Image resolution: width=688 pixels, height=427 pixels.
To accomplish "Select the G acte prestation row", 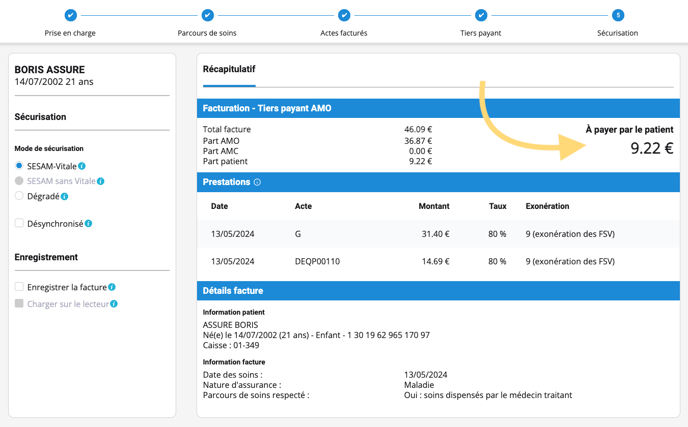I will 438,234.
